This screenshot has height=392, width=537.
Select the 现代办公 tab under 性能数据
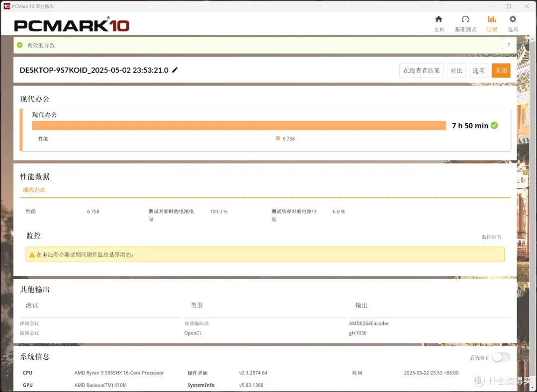click(34, 190)
